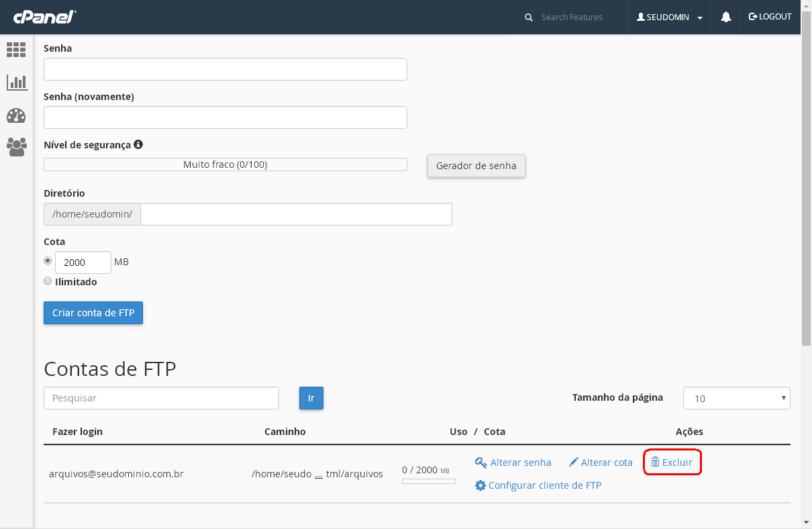The width and height of the screenshot is (812, 529).
Task: Open the dashboard gauge icon in sidebar
Action: click(x=16, y=115)
